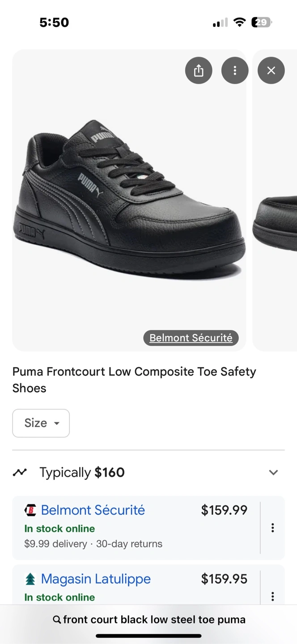Viewport: 297px width, 644px height.
Task: Open the Belmont Sécurité store link
Action: [x=93, y=510]
